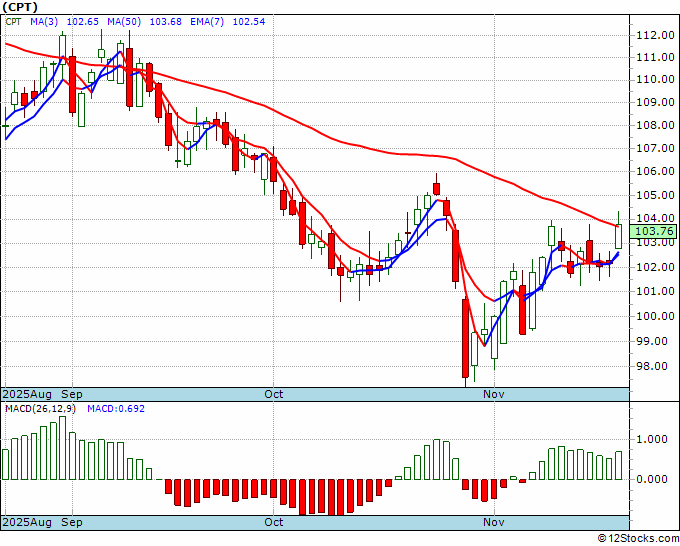Click the 2025Aug label on MACD axis
Image resolution: width=680 pixels, height=546 pixels.
pos(27,522)
